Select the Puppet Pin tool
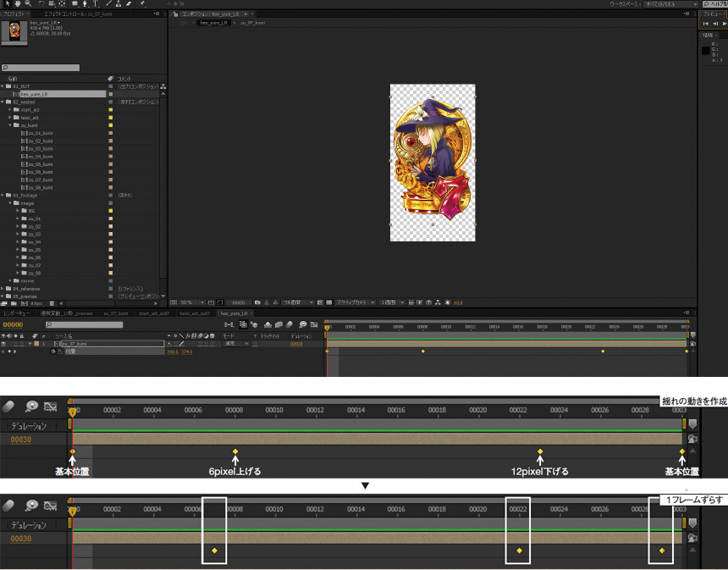 (x=142, y=3)
